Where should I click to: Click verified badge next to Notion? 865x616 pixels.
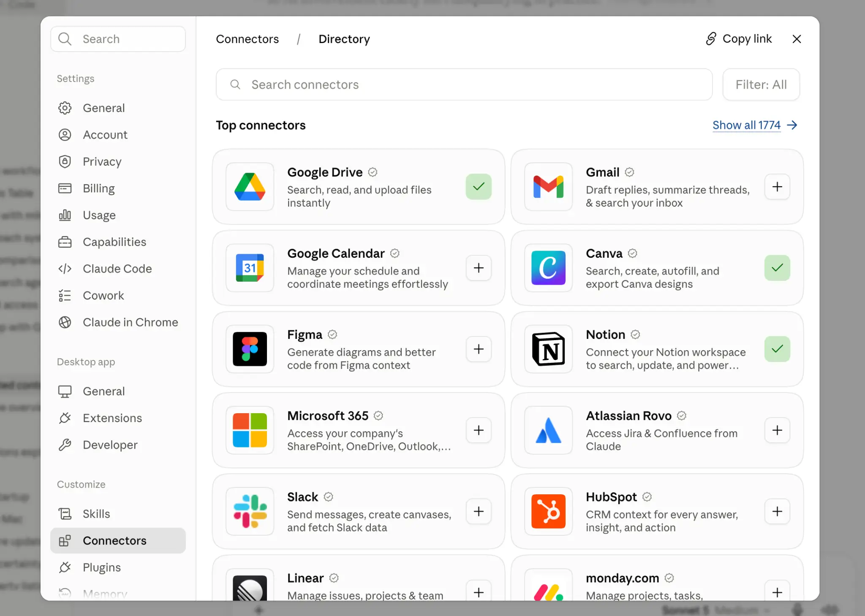(635, 334)
